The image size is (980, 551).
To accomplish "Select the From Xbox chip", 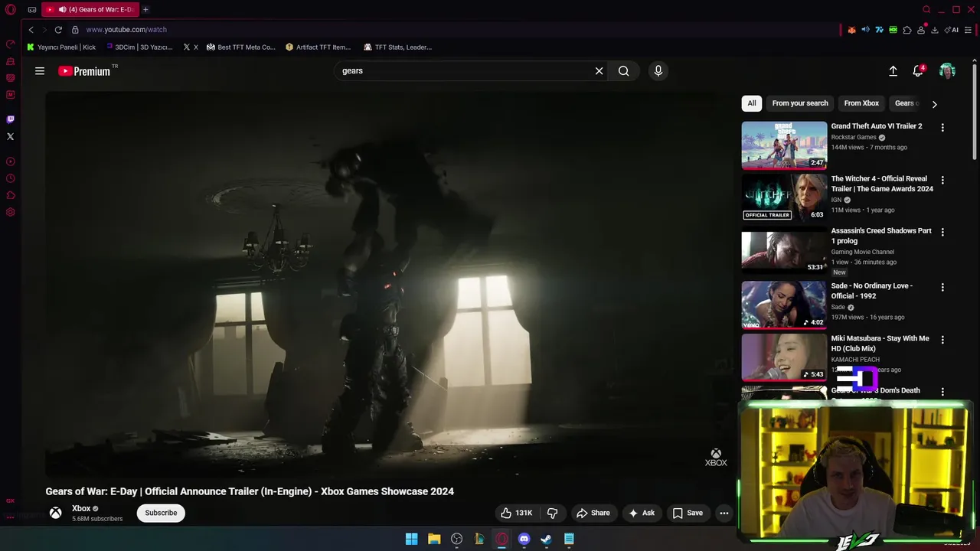I will [x=861, y=103].
